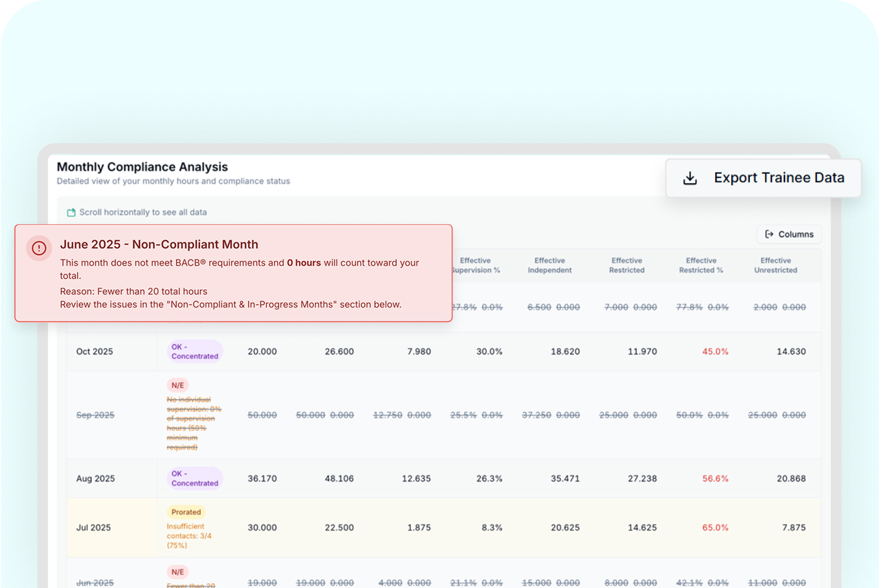Click the 20.625 value in Jul 2025 row
This screenshot has height=588, width=879.
(x=565, y=528)
